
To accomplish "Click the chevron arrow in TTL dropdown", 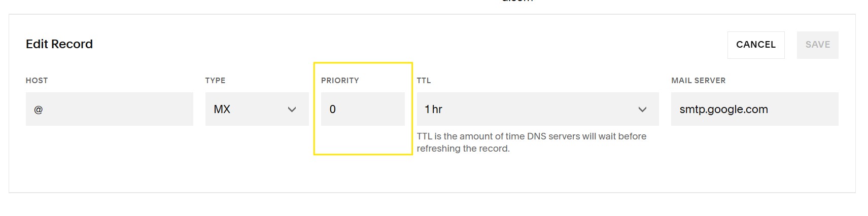I will (x=642, y=110).
